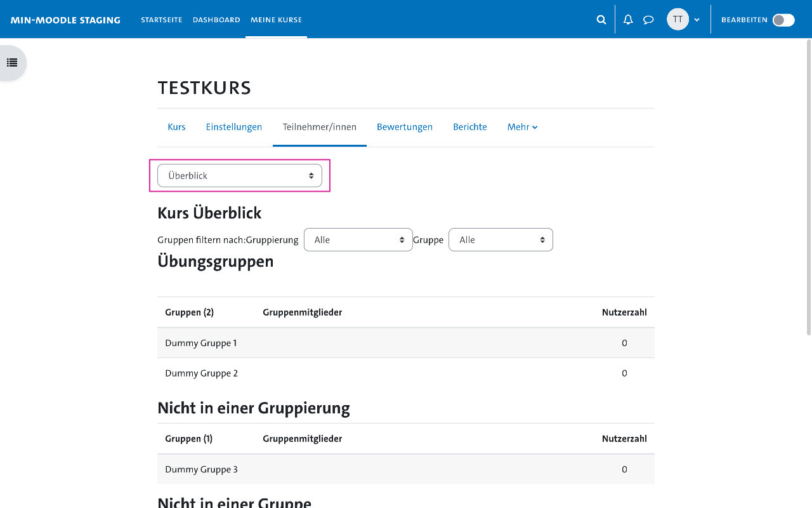This screenshot has width=812, height=508.
Task: Open the search magnifier icon
Action: click(x=601, y=20)
